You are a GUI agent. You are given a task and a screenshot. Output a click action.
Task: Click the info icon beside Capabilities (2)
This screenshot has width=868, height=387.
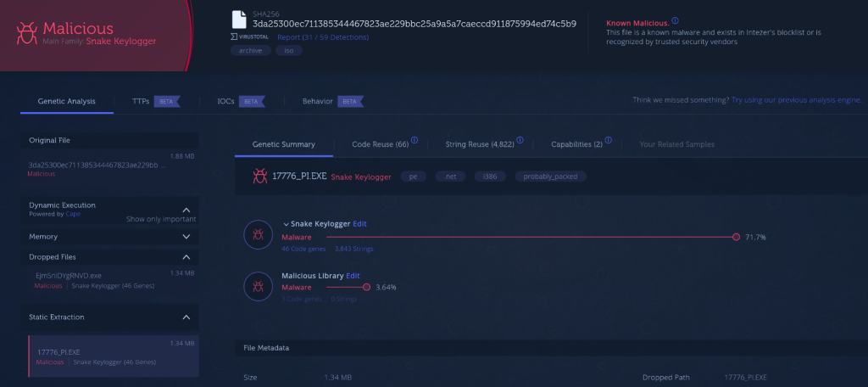pos(609,140)
